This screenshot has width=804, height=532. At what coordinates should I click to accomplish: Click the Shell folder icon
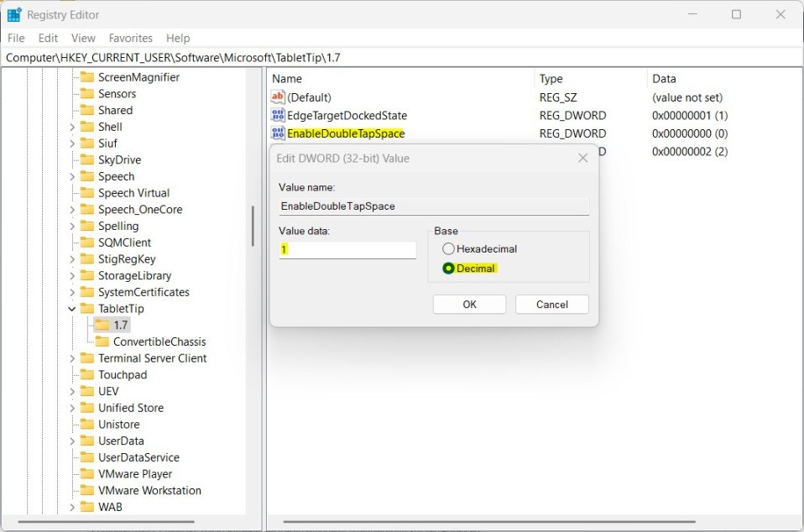click(87, 127)
